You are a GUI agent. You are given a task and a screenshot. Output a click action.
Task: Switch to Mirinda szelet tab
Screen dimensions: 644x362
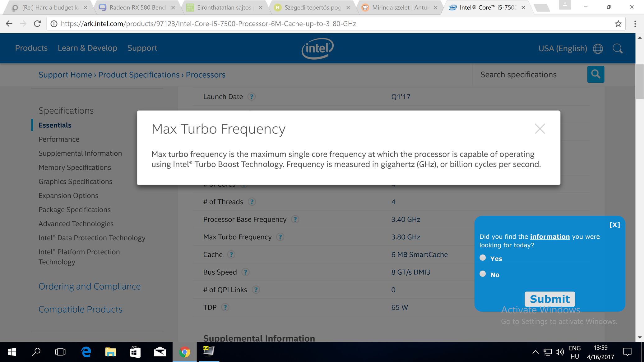coord(400,7)
